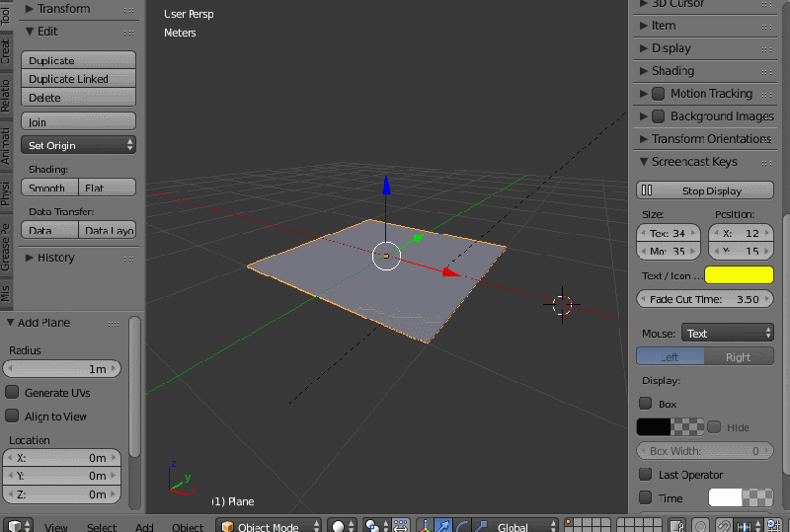
Task: Expand the Item panel
Action: point(644,26)
